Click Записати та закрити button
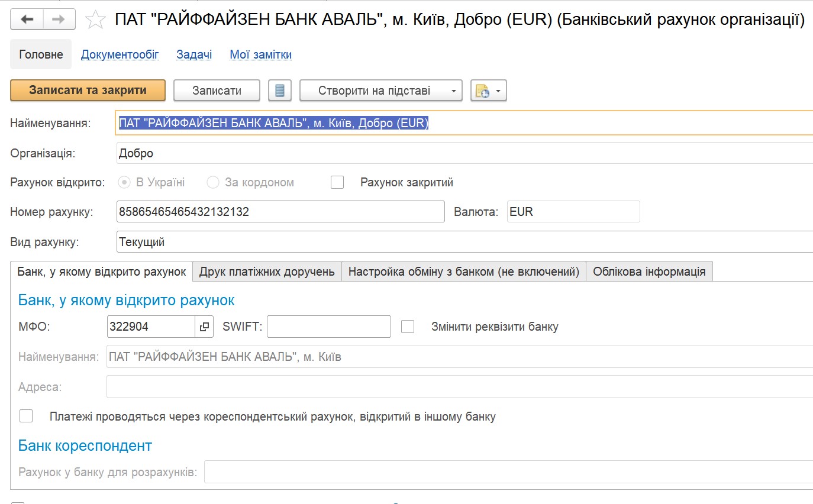Image resolution: width=813 pixels, height=504 pixels. [x=88, y=91]
